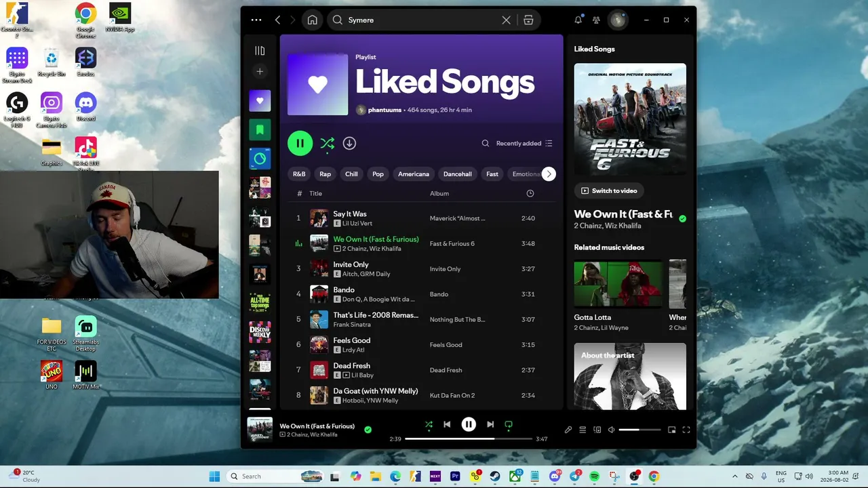Image resolution: width=868 pixels, height=488 pixels.
Task: Open the Fast & Furious 6 album link
Action: click(x=452, y=244)
